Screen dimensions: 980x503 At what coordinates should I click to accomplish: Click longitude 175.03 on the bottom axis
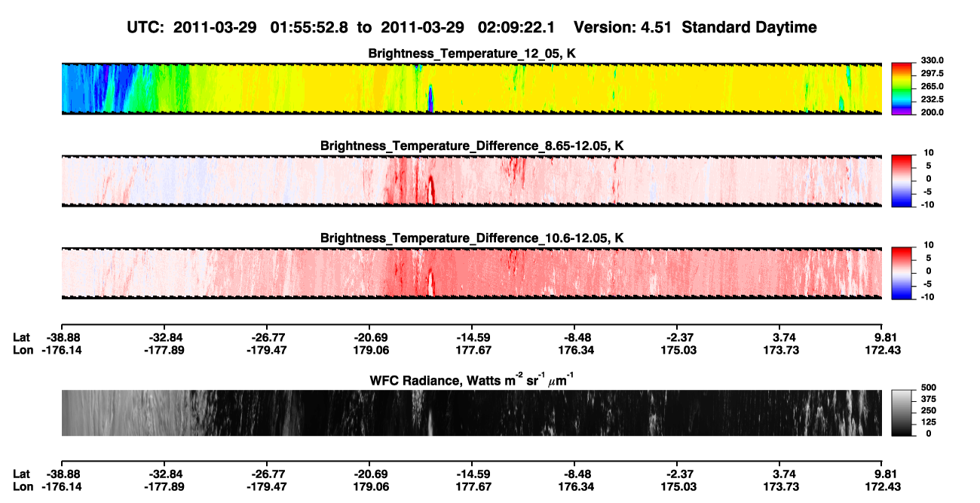[680, 486]
